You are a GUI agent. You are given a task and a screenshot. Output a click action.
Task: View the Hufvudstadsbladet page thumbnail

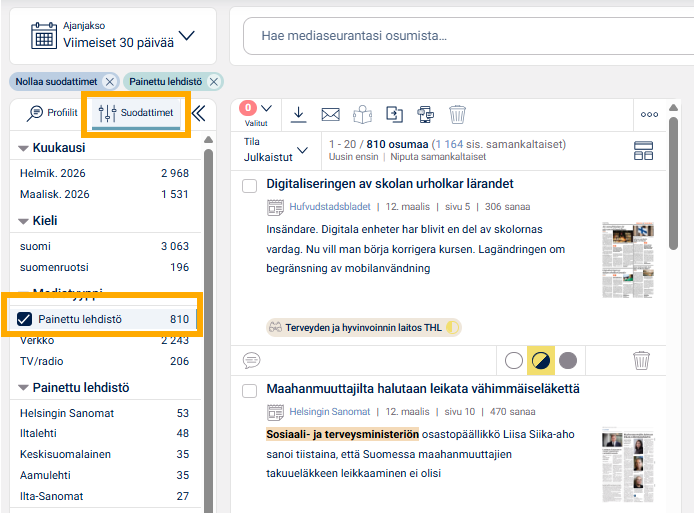[x=628, y=260]
